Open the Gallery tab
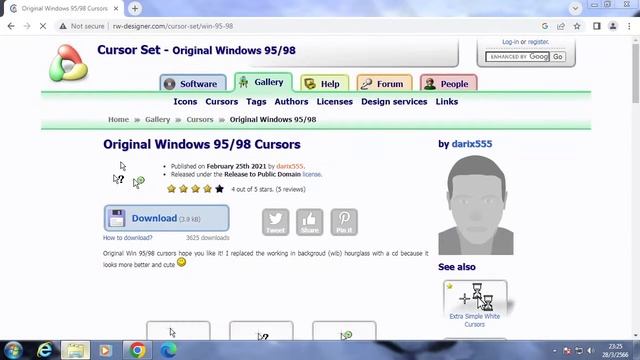 tap(263, 82)
